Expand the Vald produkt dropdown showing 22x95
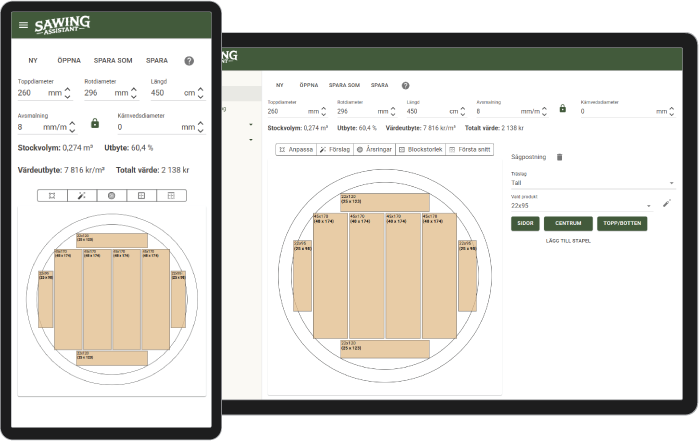The width and height of the screenshot is (699, 441). click(x=582, y=206)
